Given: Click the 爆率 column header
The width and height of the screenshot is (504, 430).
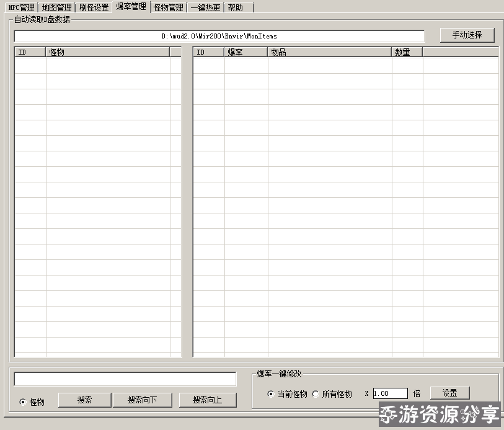Looking at the screenshot, I should [245, 52].
